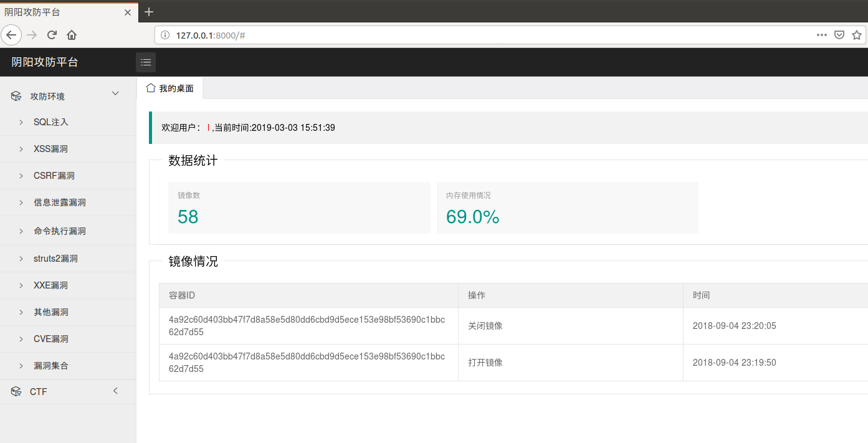
Task: Click the 容器ID column header
Action: [x=182, y=295]
